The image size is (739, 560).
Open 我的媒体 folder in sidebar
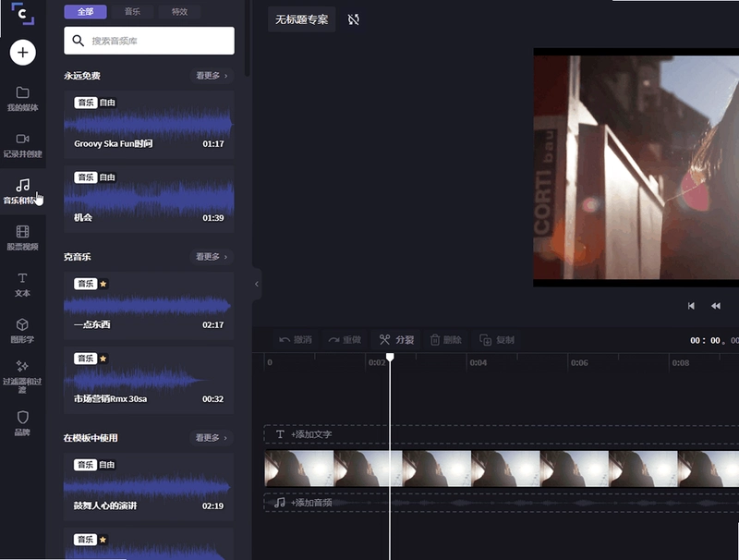pos(22,99)
